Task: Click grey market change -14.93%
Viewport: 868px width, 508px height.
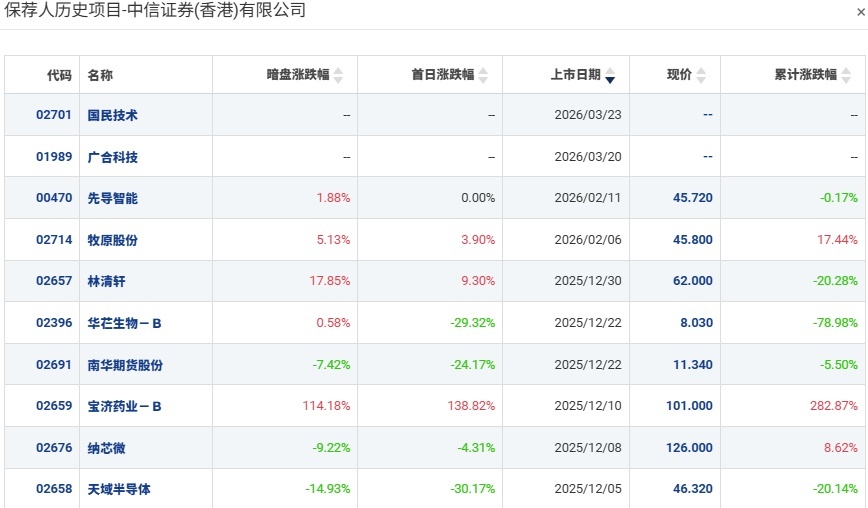Action: pos(328,489)
